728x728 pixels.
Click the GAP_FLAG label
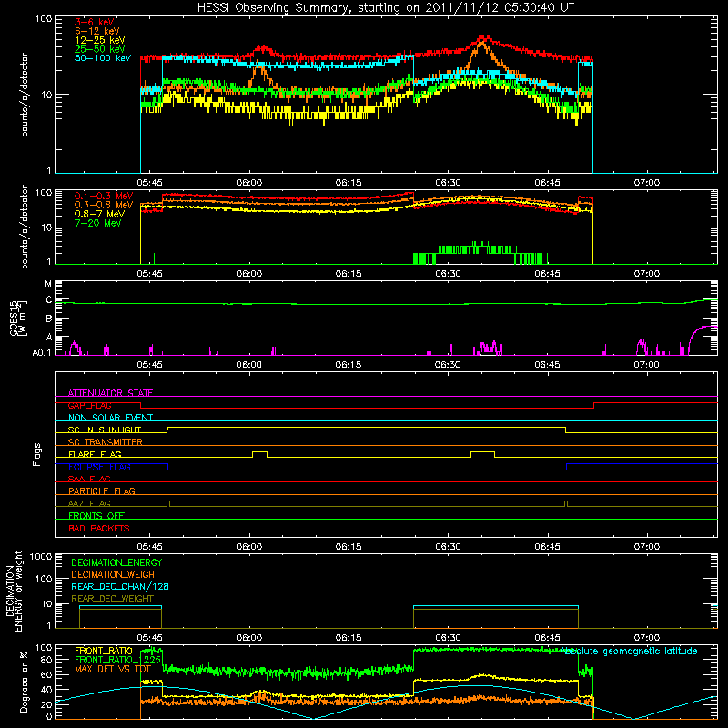coord(89,405)
